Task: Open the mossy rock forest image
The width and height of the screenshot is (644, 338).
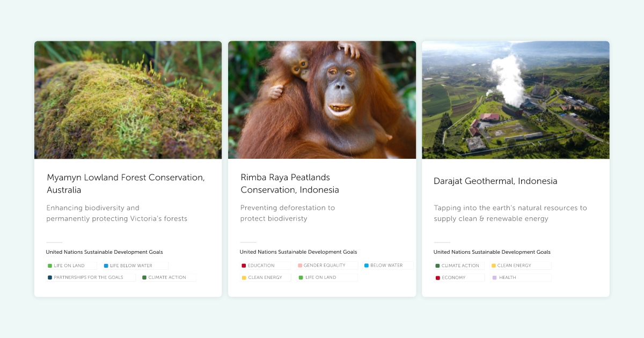Action: point(128,100)
